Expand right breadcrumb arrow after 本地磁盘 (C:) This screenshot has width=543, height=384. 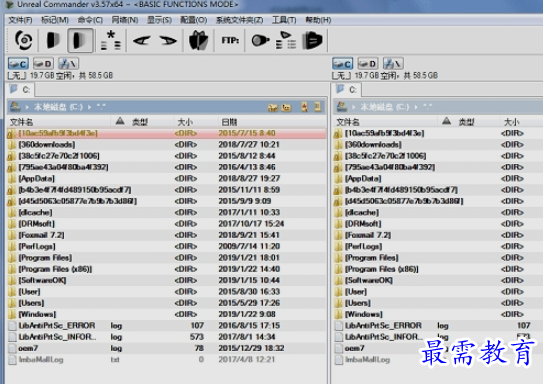pos(416,107)
